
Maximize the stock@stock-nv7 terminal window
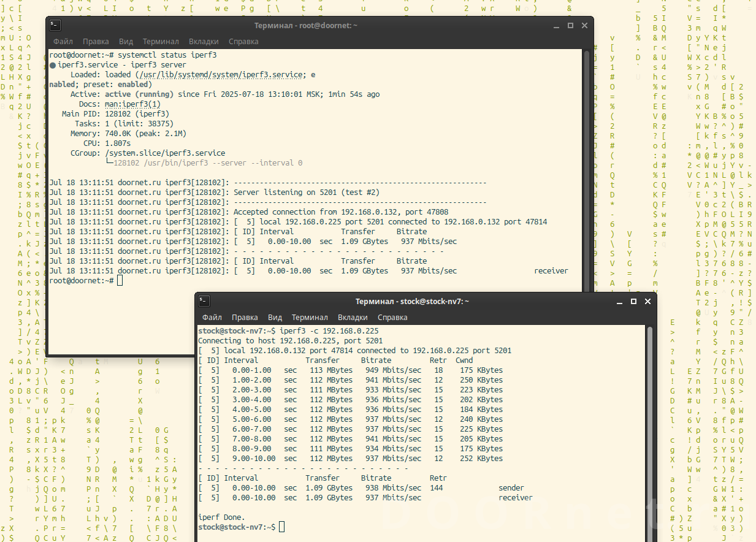(633, 301)
